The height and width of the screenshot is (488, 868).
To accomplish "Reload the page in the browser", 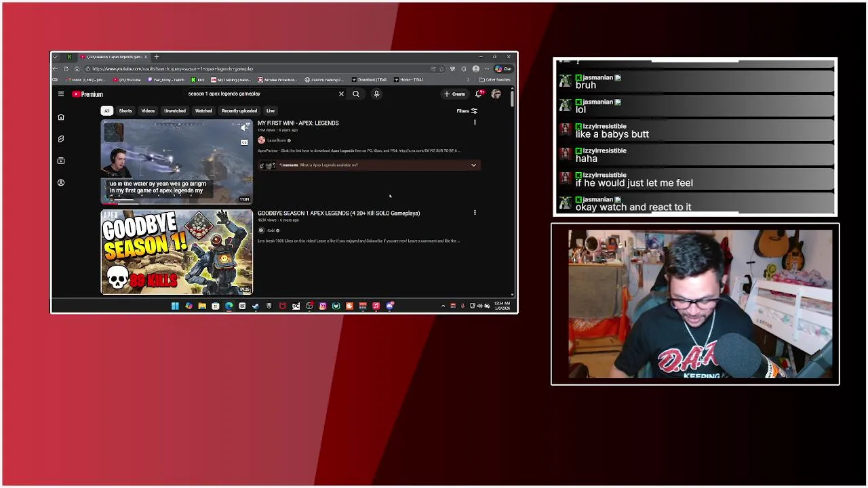I will [x=66, y=68].
